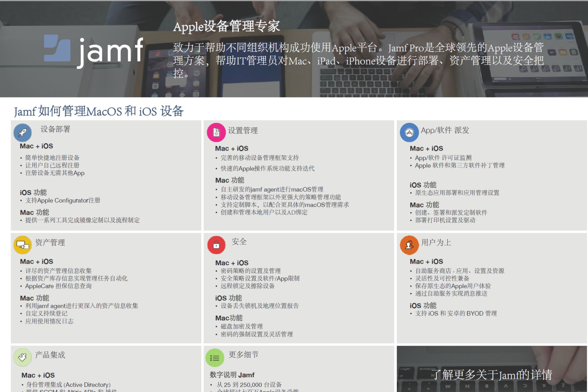Click the 更多细节 card title
The width and height of the screenshot is (588, 392).
tap(243, 355)
